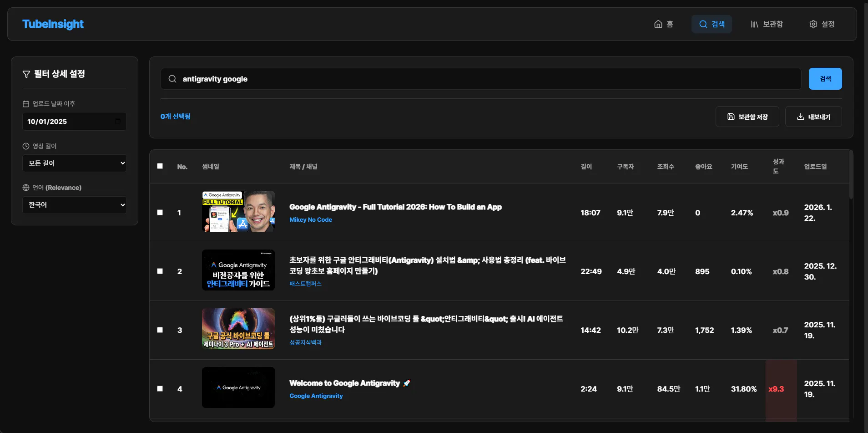Click the 기여도 column header
This screenshot has width=868, height=433.
740,167
